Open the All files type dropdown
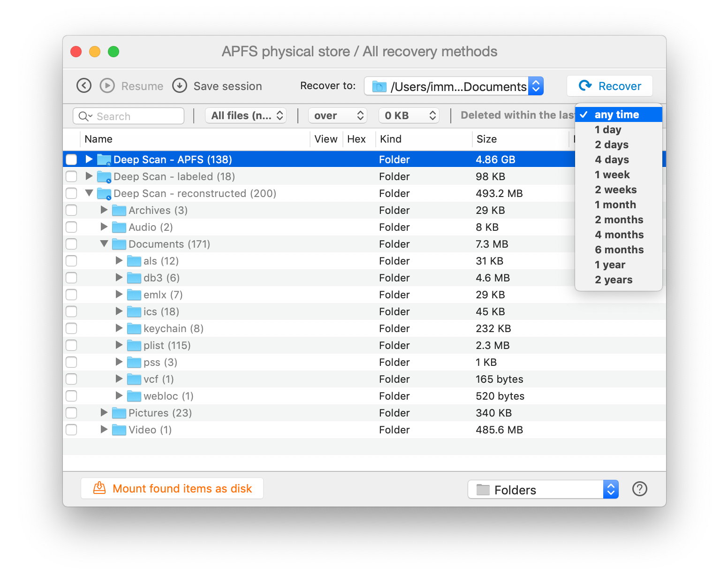 (x=246, y=115)
